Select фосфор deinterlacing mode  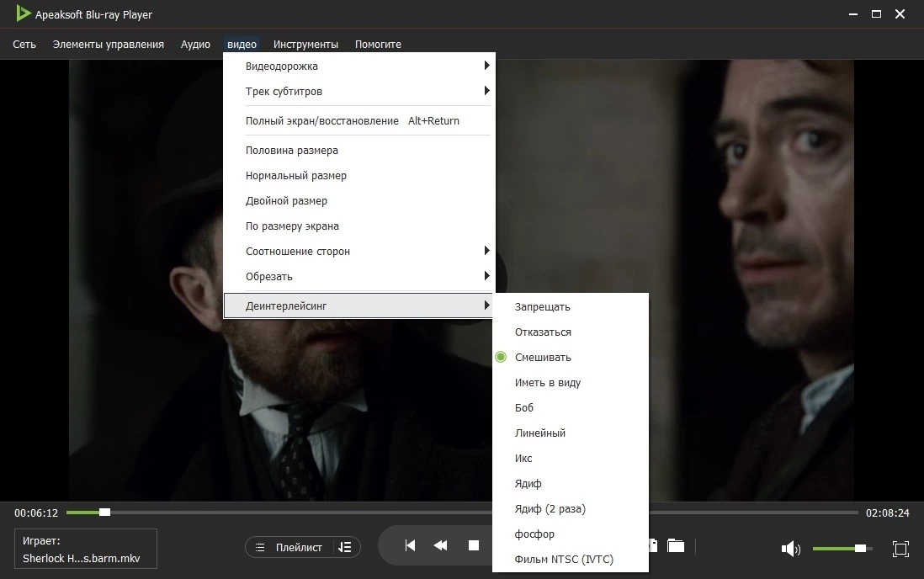click(571, 534)
